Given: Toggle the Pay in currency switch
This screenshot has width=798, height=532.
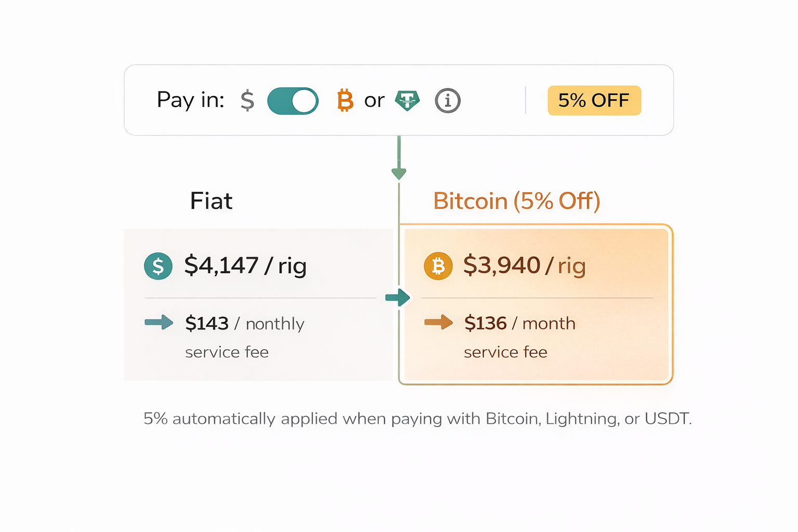Looking at the screenshot, I should (x=292, y=101).
